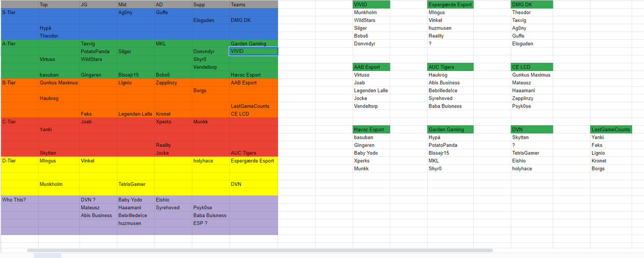
Task: Select 'Taxvig' in the A-Tier JG column
Action: 98,44
